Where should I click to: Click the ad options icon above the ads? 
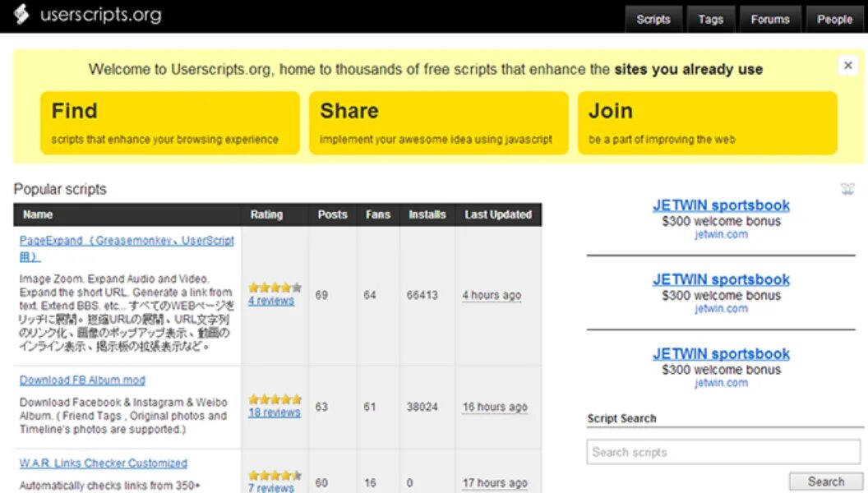click(x=847, y=190)
